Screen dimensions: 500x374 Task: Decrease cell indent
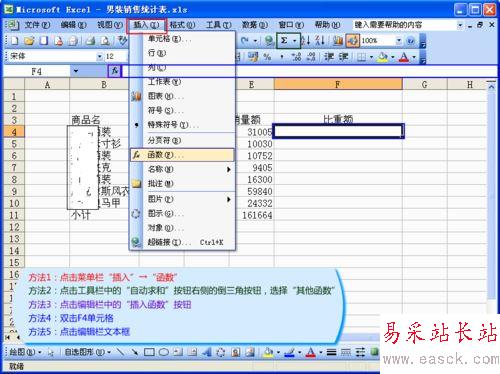(329, 57)
